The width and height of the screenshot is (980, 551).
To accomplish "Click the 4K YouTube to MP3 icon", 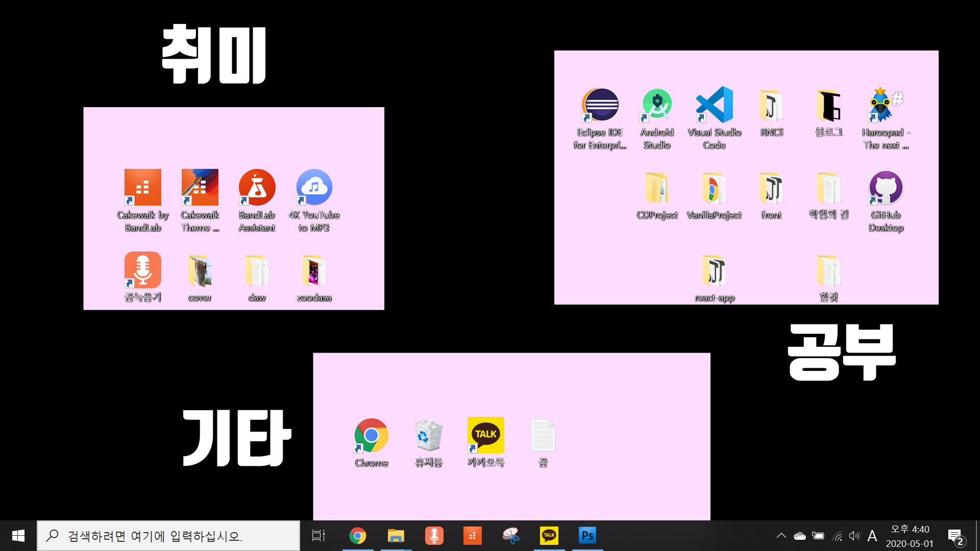I will (314, 188).
